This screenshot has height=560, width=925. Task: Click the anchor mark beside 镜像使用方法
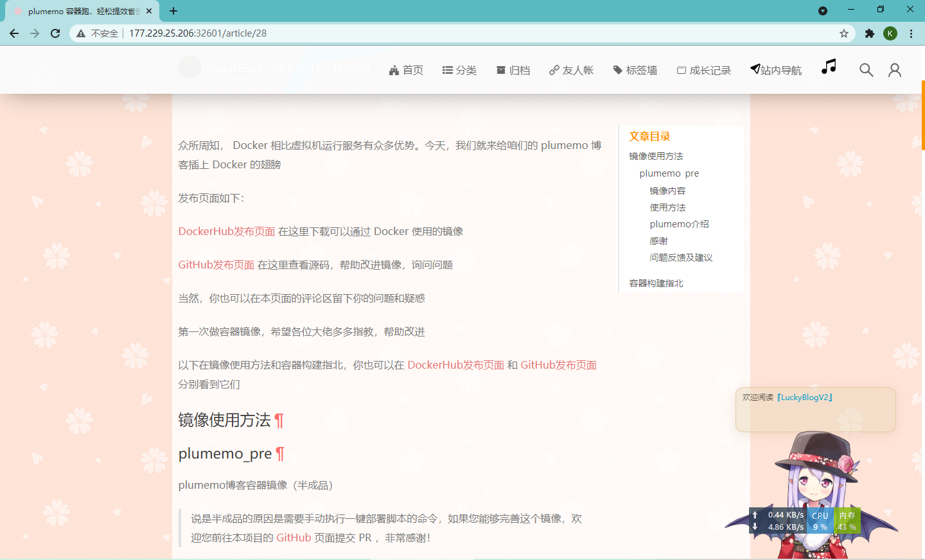pyautogui.click(x=279, y=421)
